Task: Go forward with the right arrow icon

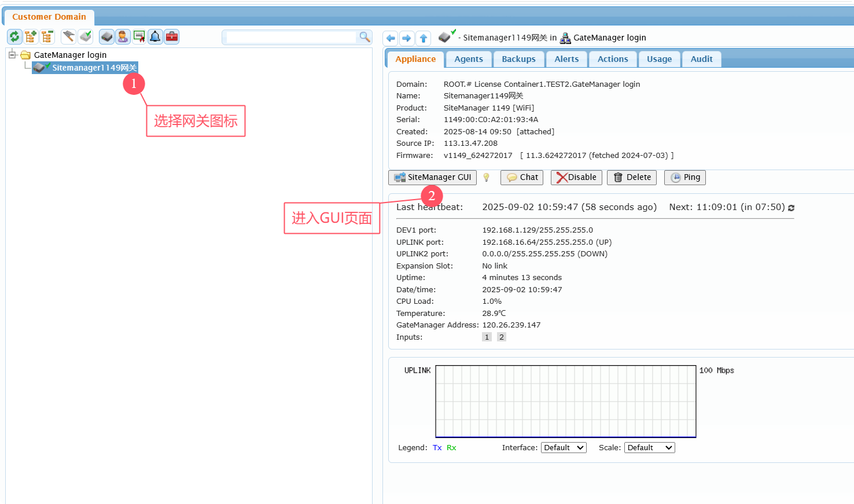Action: pyautogui.click(x=407, y=38)
